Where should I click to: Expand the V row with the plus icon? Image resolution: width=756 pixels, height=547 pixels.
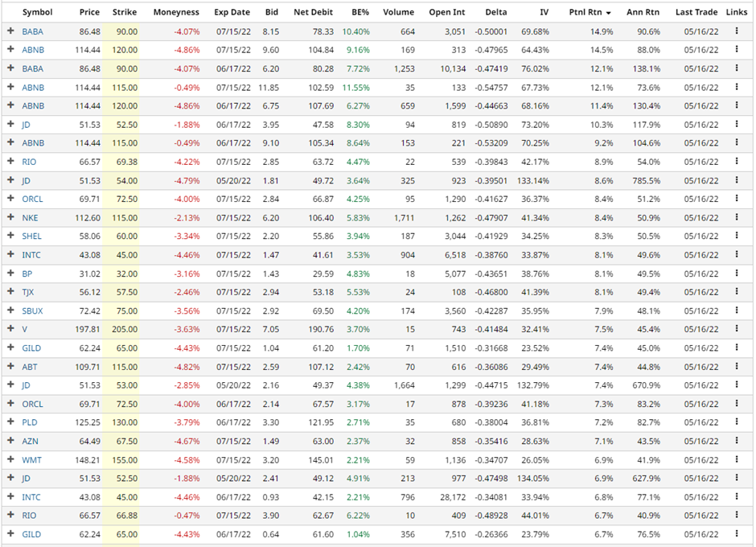(10, 328)
